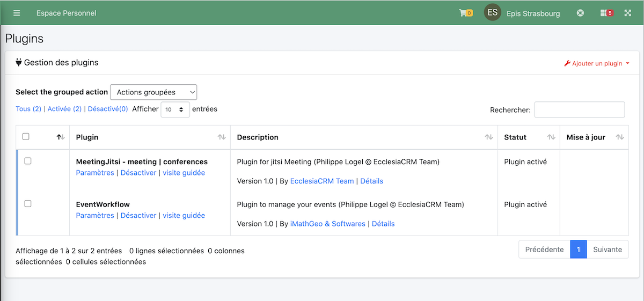Go to the Précédente page
The image size is (644, 301).
click(x=544, y=249)
